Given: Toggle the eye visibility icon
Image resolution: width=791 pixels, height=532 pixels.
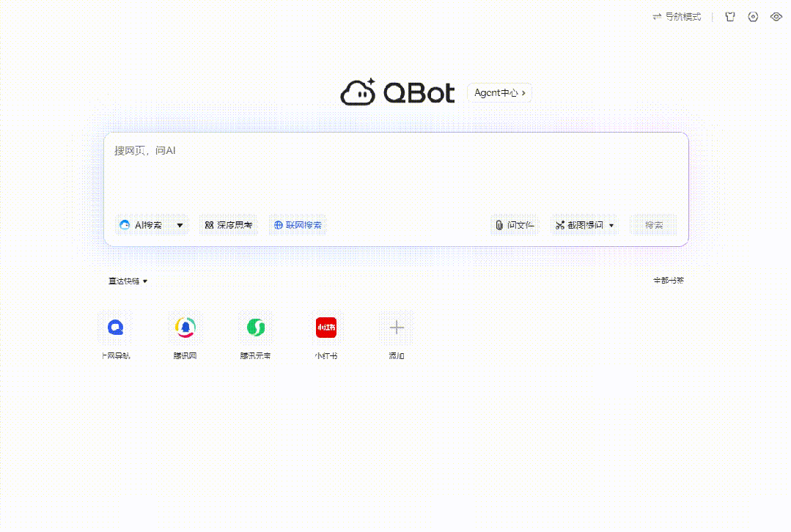Looking at the screenshot, I should pyautogui.click(x=776, y=17).
